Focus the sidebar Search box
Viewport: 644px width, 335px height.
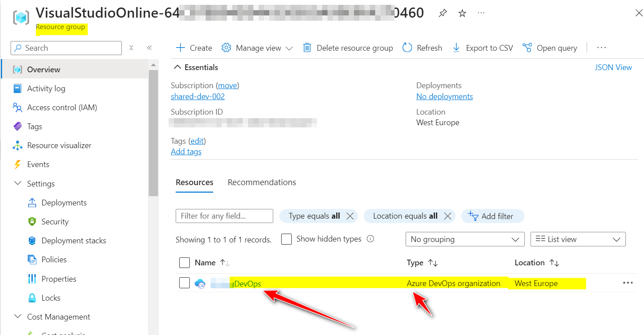tap(66, 48)
